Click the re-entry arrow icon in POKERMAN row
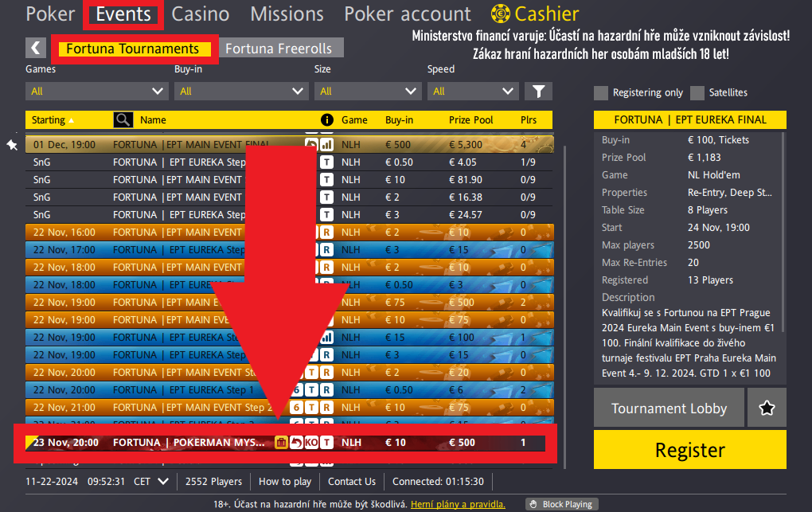The width and height of the screenshot is (812, 512). point(296,443)
